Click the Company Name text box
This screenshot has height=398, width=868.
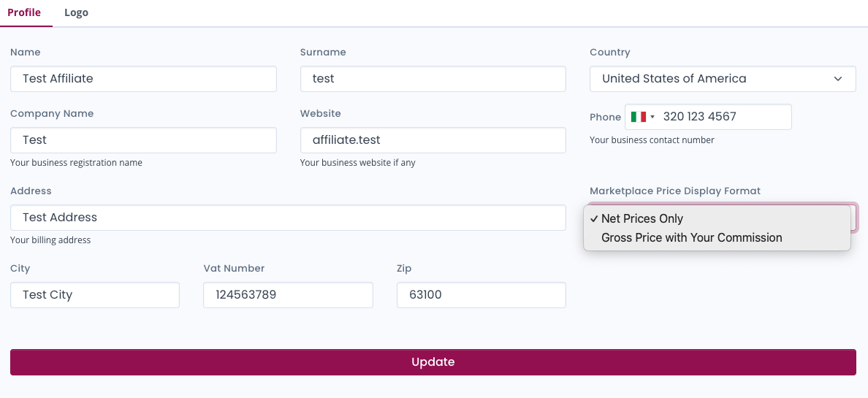(143, 140)
